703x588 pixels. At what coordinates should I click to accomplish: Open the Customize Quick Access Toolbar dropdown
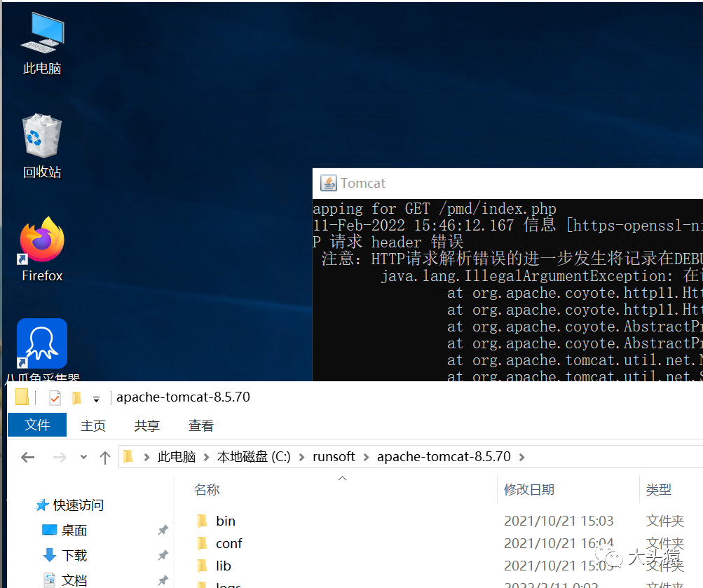coord(97,398)
